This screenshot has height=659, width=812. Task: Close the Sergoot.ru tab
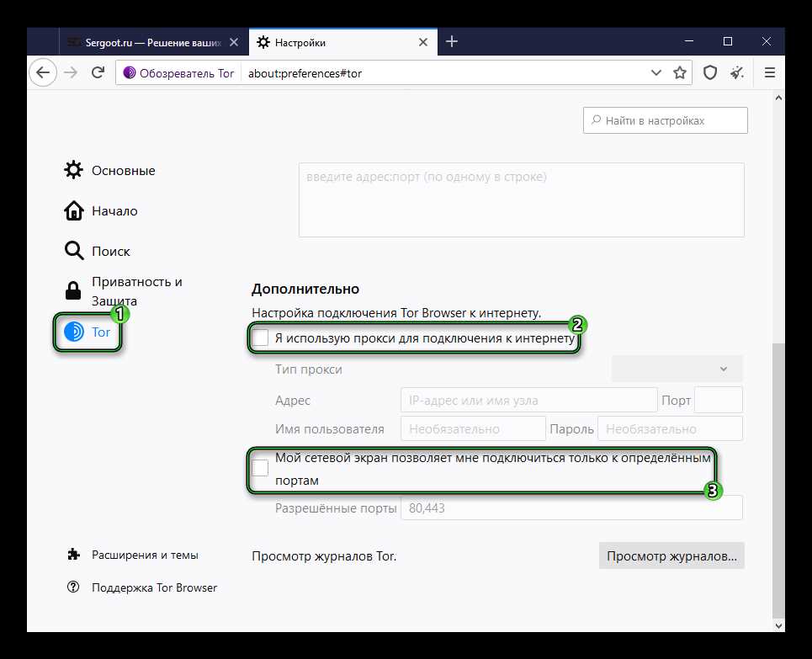(234, 42)
